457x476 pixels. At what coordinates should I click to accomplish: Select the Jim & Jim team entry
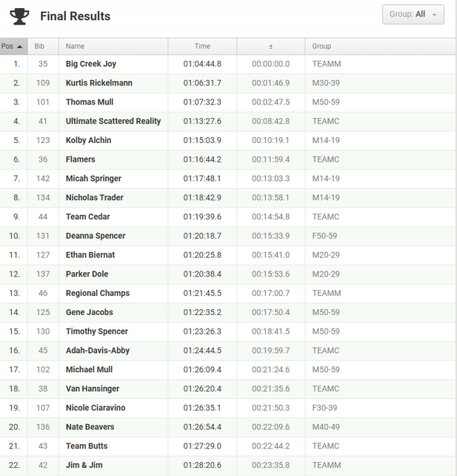pos(227,466)
